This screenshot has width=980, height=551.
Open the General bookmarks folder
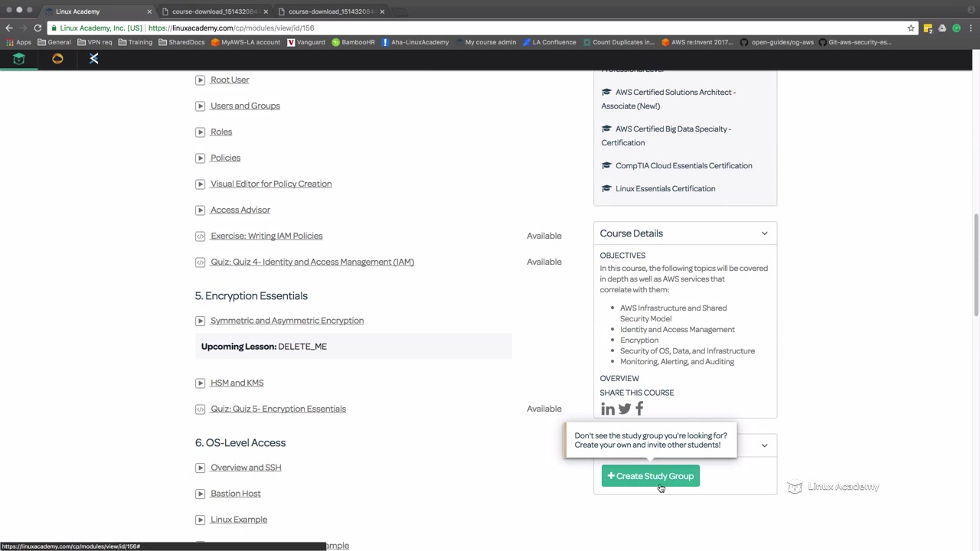pyautogui.click(x=54, y=42)
